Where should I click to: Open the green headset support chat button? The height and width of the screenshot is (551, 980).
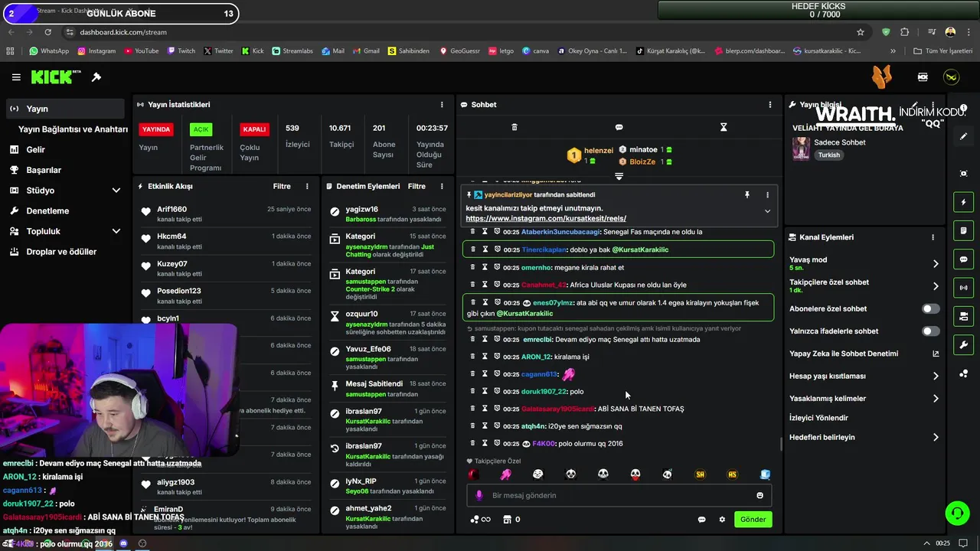956,513
